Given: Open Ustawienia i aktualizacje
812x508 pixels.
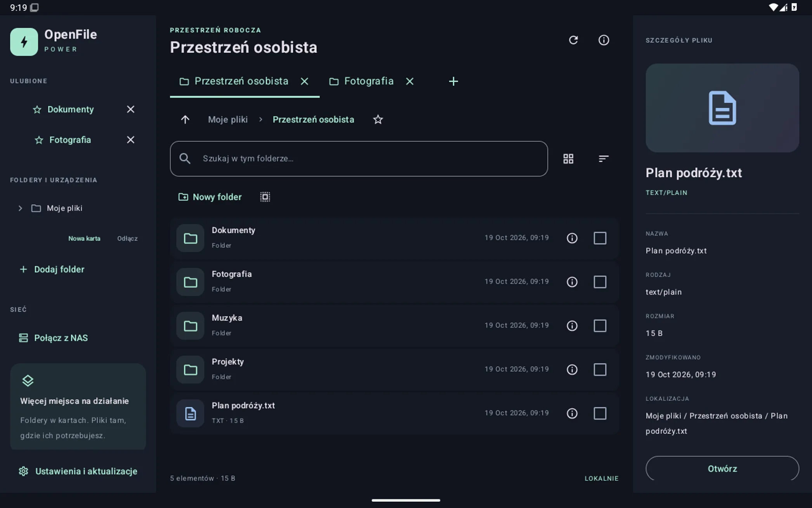Looking at the screenshot, I should click(x=78, y=471).
